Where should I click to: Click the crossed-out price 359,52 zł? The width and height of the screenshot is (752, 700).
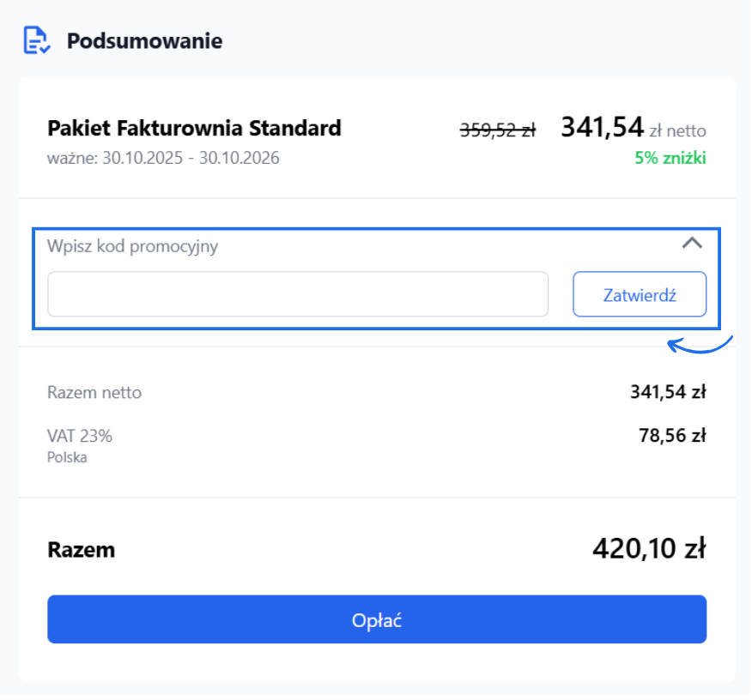(x=498, y=129)
